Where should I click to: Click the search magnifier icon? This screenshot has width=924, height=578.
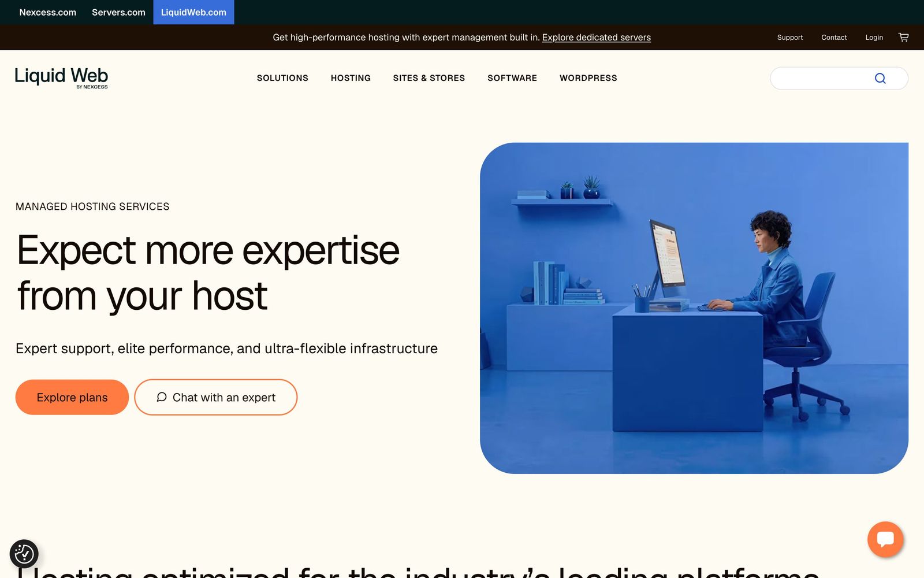[880, 79]
